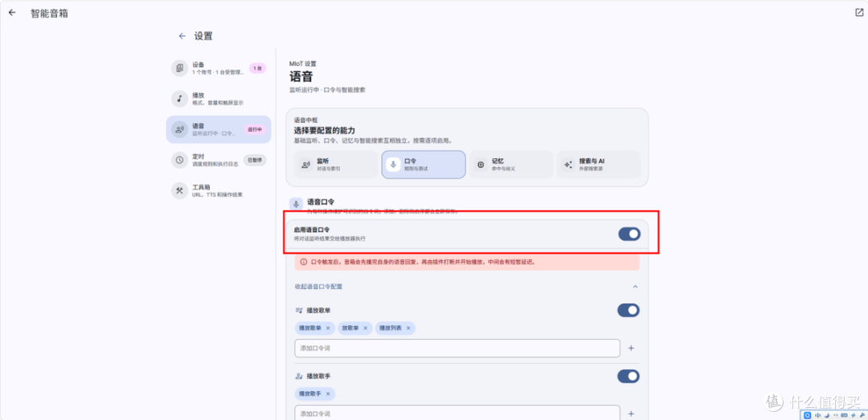Viewport: 868px width, 420px height.
Task: Open the 搜索与 AI capability tab
Action: point(599,165)
